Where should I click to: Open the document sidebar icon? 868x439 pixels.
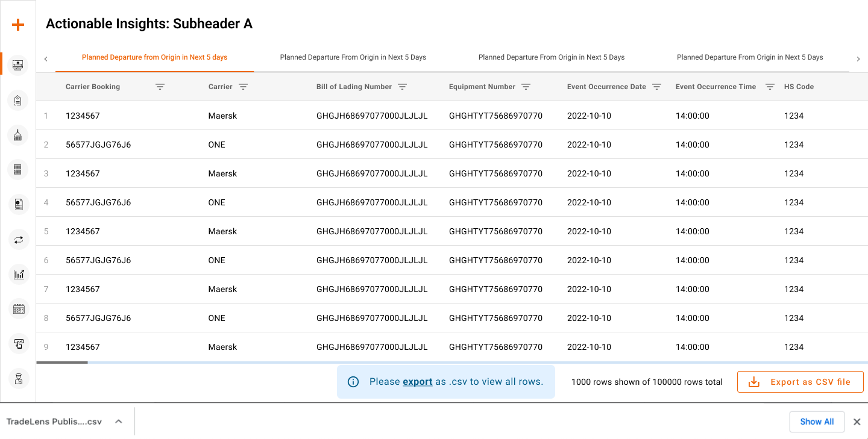(18, 205)
